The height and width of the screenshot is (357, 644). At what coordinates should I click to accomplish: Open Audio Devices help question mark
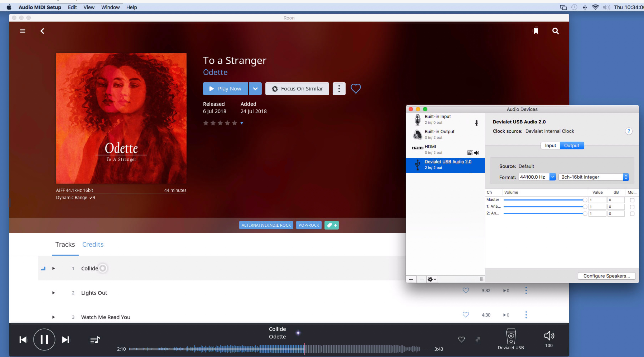click(629, 131)
